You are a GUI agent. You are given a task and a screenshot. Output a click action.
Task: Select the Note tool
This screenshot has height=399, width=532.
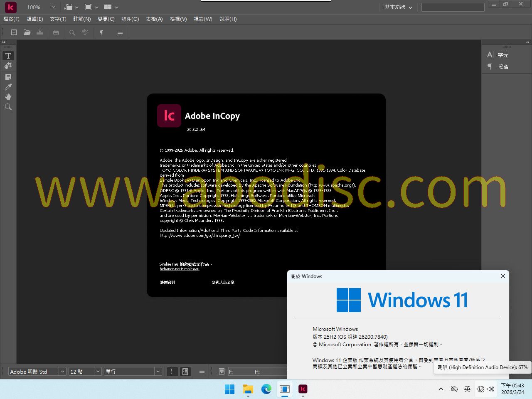[8, 77]
